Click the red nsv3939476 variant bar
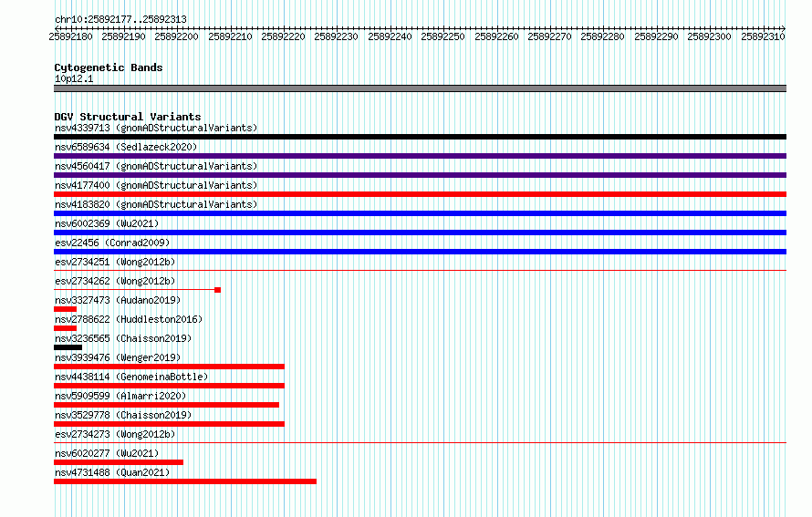Image resolution: width=812 pixels, height=517 pixels. pyautogui.click(x=170, y=367)
